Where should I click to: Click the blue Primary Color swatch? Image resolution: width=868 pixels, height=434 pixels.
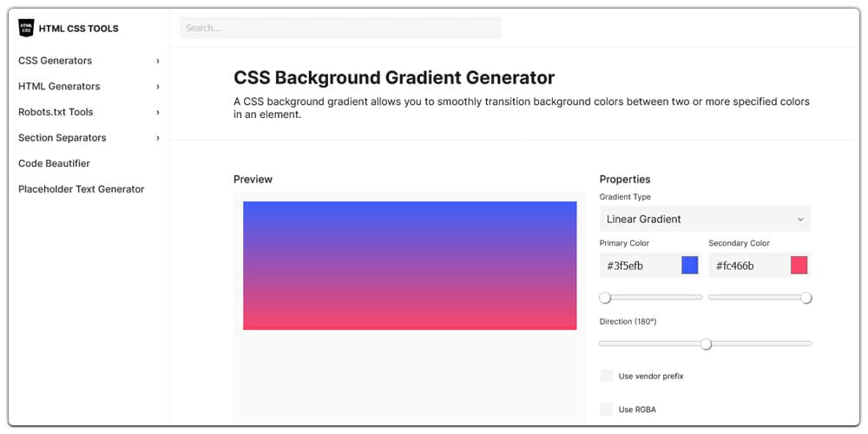point(690,266)
